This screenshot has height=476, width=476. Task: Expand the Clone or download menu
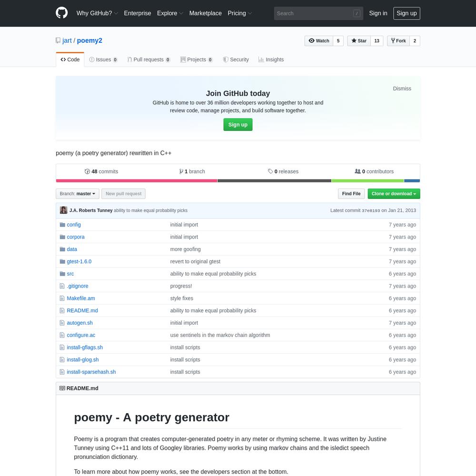(x=394, y=194)
